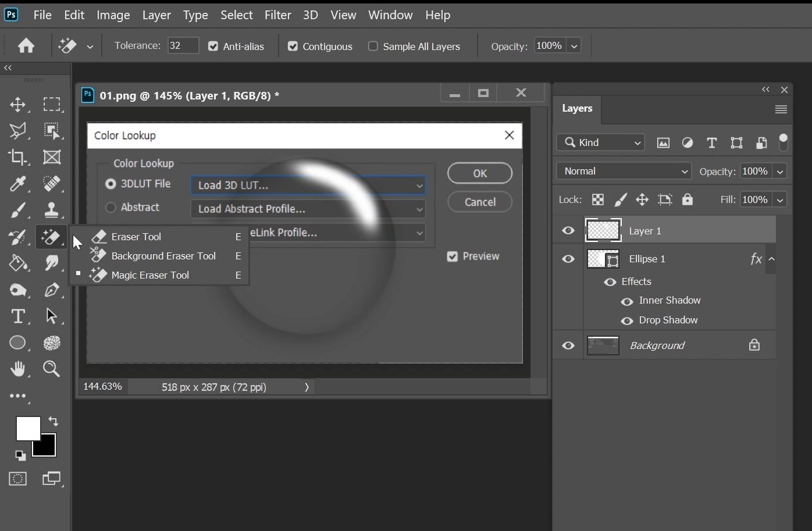Viewport: 812px width, 531px height.
Task: Choose the 3DLUT File radio button
Action: tap(110, 184)
